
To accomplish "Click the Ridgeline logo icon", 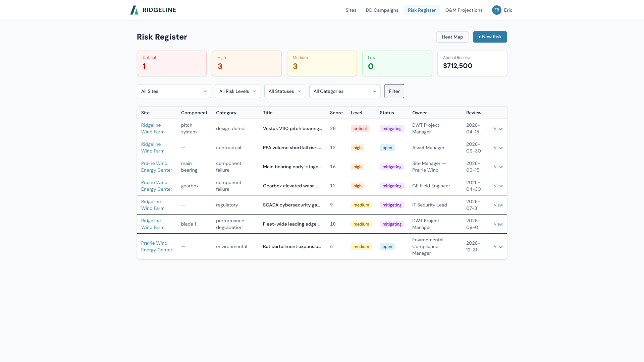I will pos(135,10).
